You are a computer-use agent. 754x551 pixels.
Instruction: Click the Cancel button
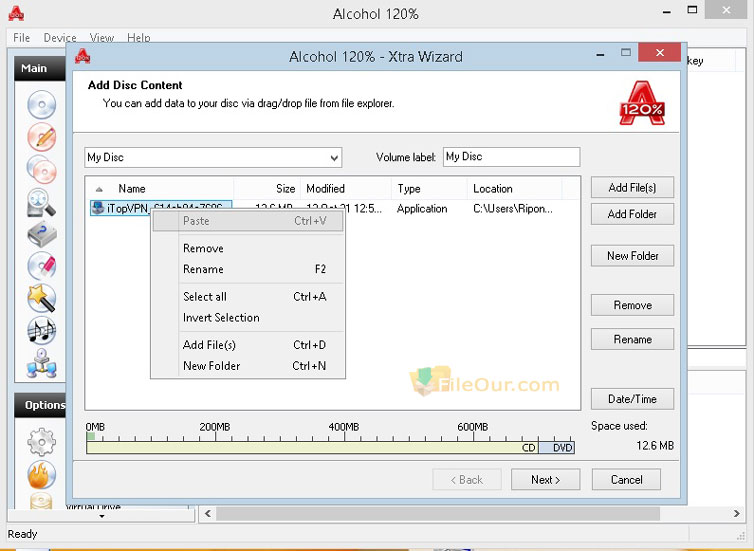(x=626, y=479)
